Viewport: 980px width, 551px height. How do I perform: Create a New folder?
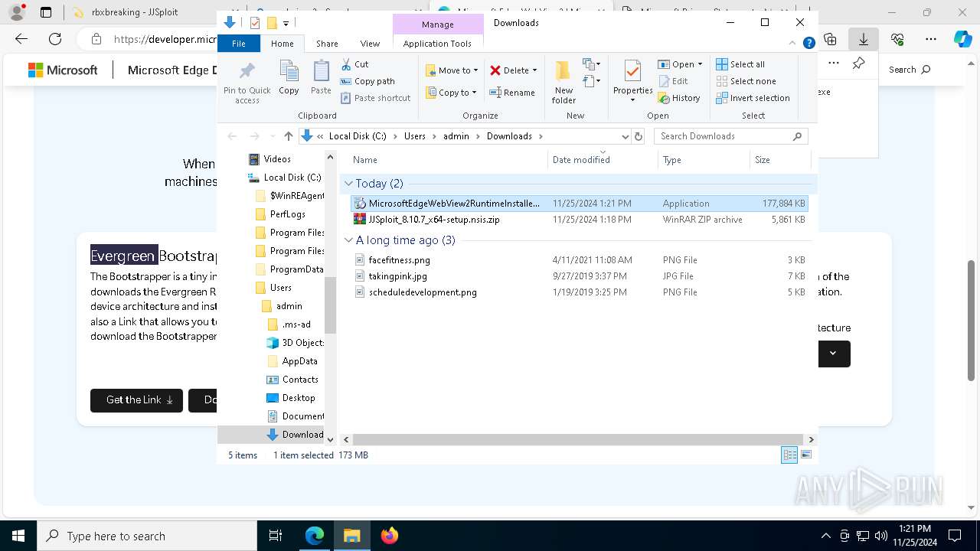563,81
